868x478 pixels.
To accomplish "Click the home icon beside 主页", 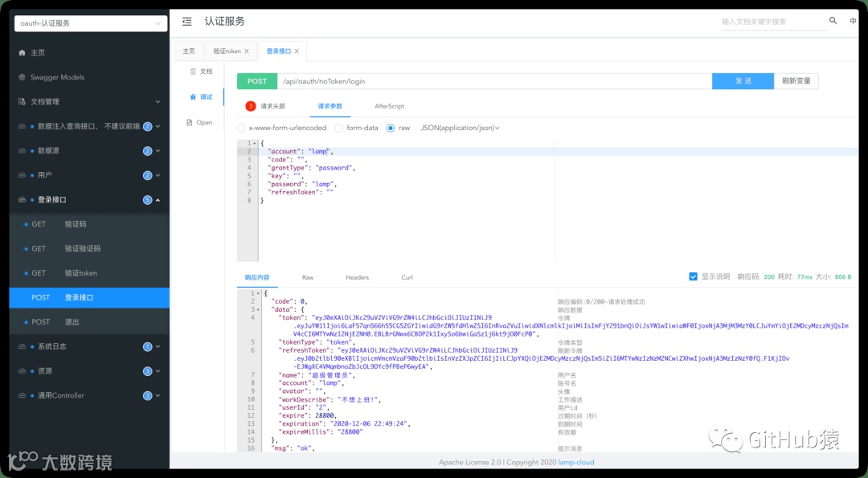I will point(23,52).
